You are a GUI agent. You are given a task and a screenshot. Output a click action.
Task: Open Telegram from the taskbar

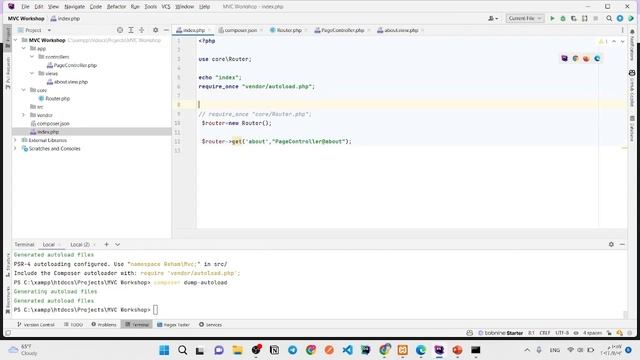coord(293,350)
